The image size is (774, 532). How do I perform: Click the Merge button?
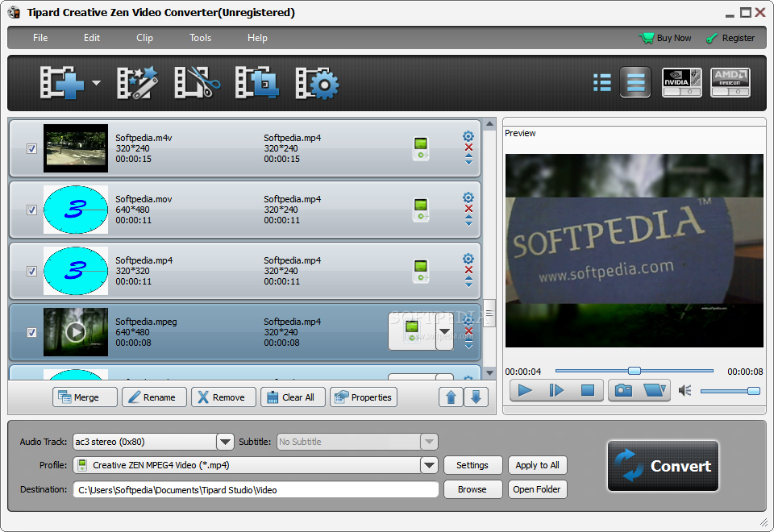point(85,397)
